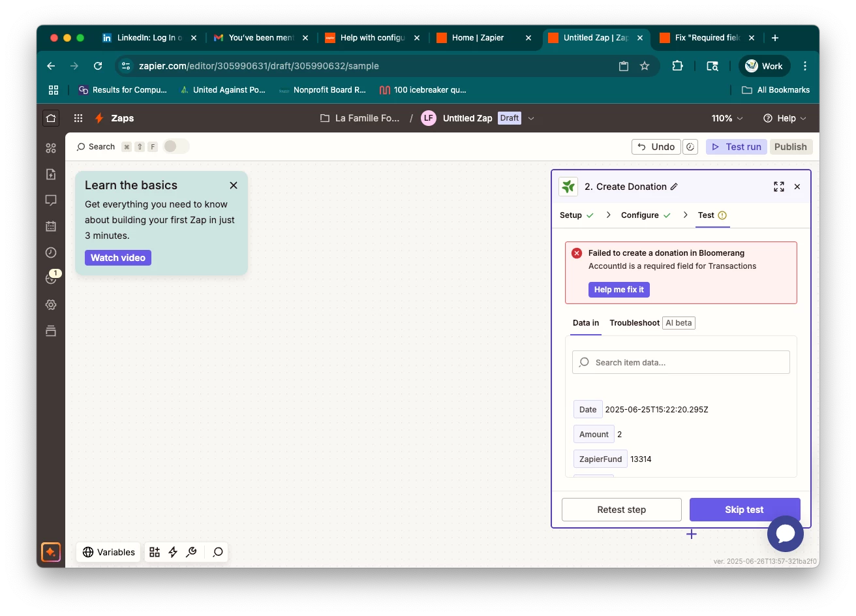Open the All Bookmarks folder
The height and width of the screenshot is (616, 856).
pos(776,90)
